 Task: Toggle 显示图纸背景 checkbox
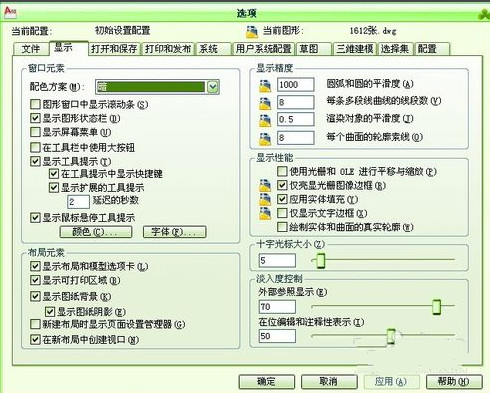[x=35, y=296]
